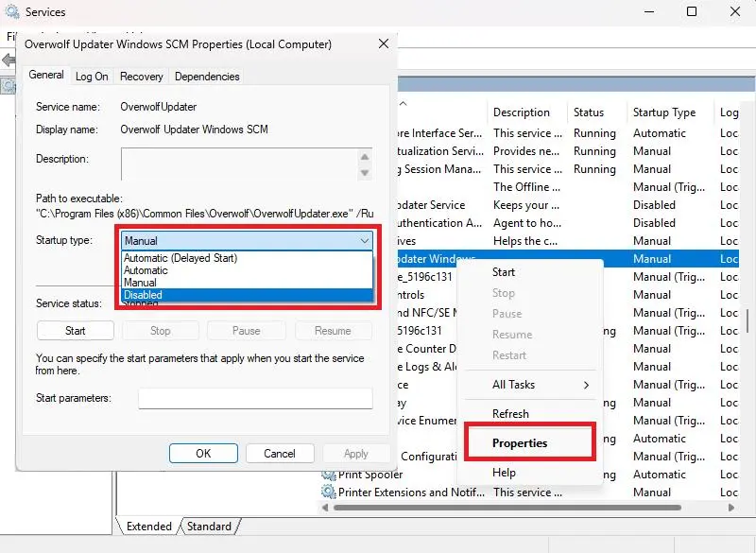The height and width of the screenshot is (553, 756).
Task: Switch to the Extended view tab
Action: (148, 526)
